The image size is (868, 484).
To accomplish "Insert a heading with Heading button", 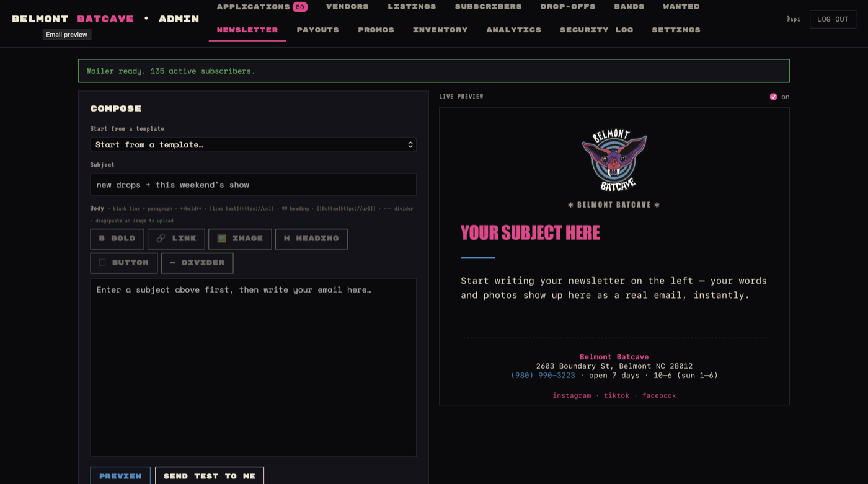I will (x=311, y=239).
